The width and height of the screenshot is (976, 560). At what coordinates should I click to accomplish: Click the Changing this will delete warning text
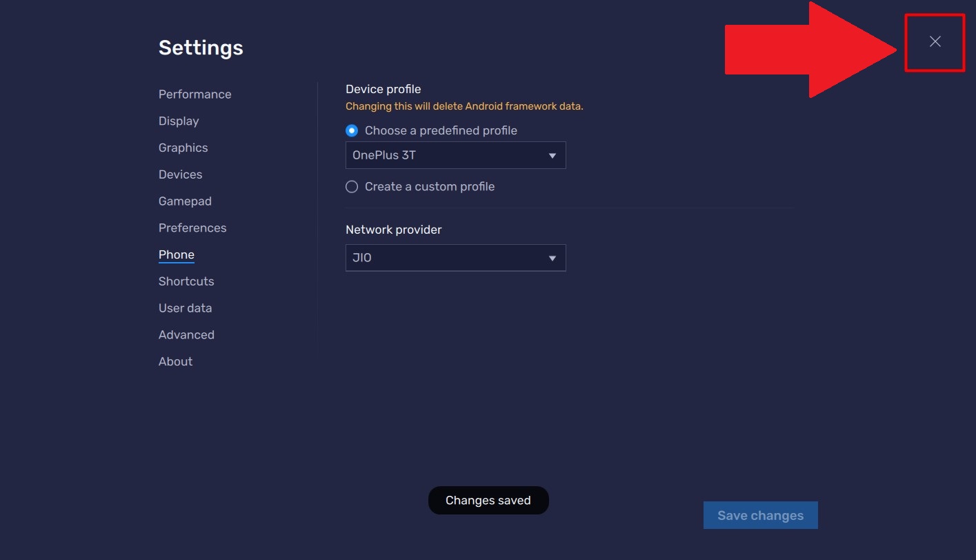pos(465,106)
